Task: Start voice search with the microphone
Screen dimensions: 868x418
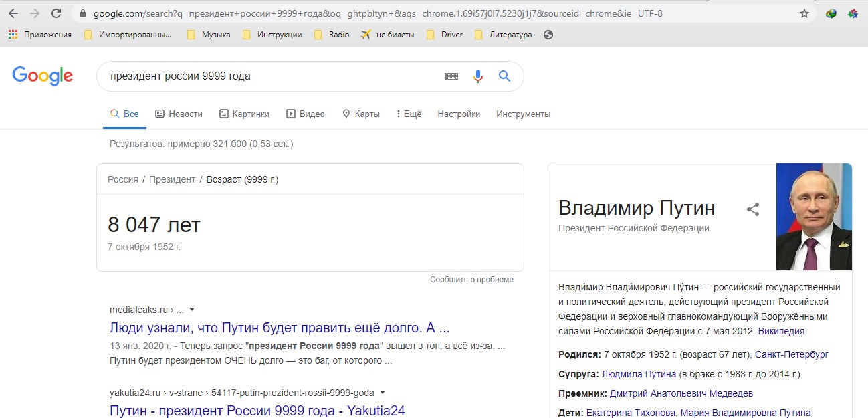Action: click(477, 76)
